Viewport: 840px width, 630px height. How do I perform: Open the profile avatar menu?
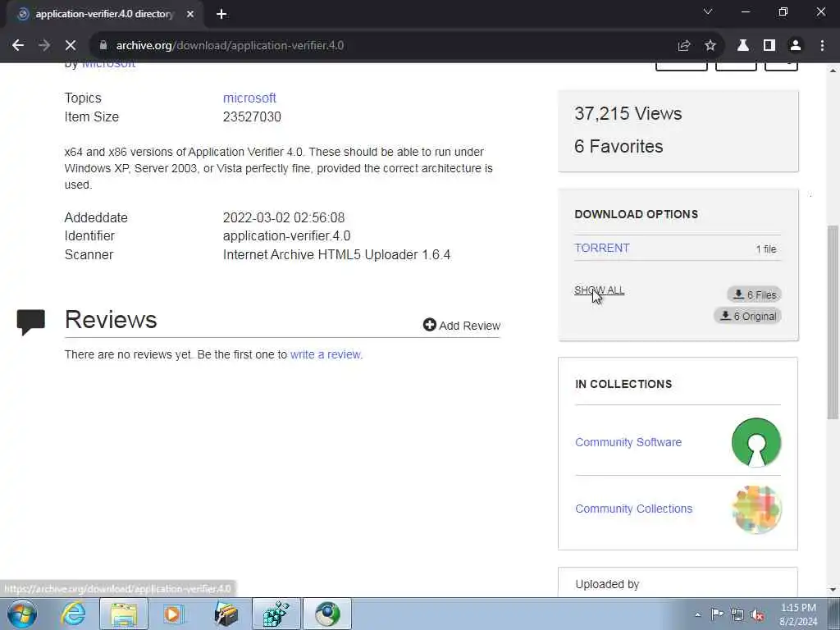(x=796, y=46)
